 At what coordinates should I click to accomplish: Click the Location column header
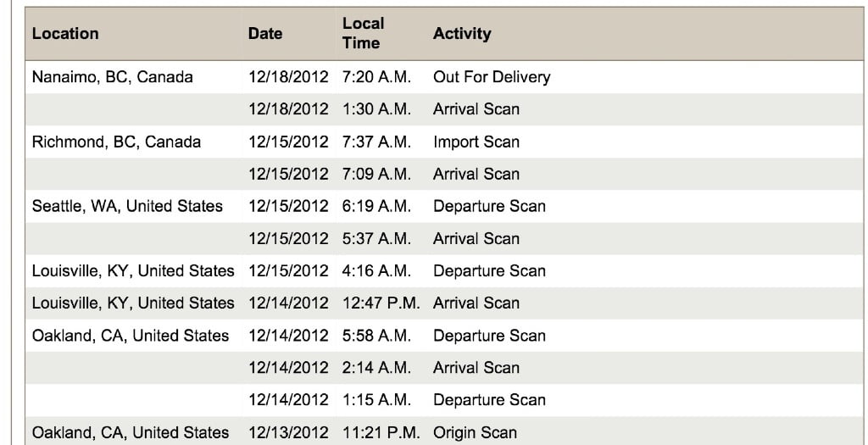[x=65, y=34]
